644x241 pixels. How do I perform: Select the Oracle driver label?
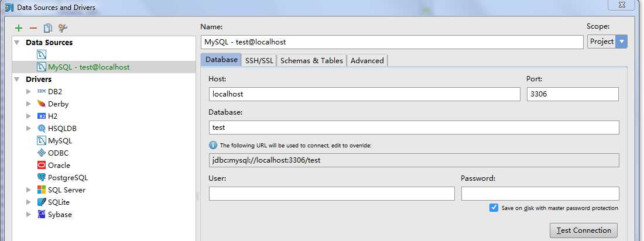[x=59, y=165]
